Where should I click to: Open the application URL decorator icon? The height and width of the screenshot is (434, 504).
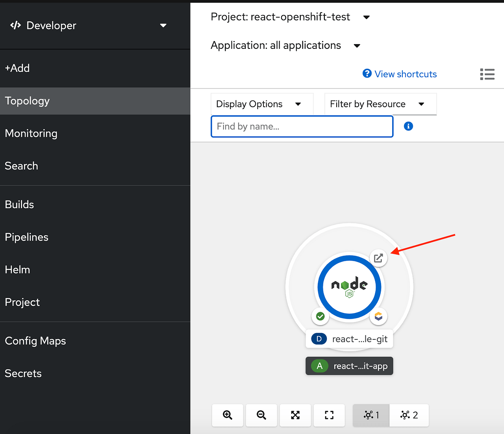[378, 258]
